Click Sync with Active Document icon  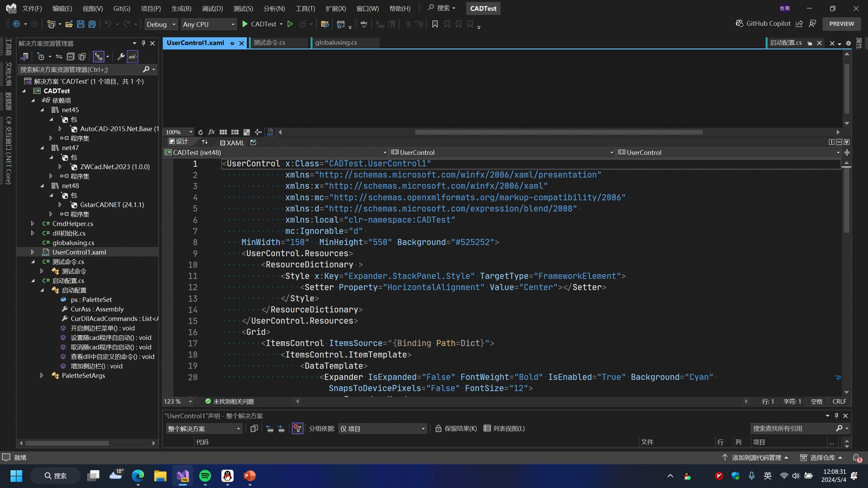(59, 56)
